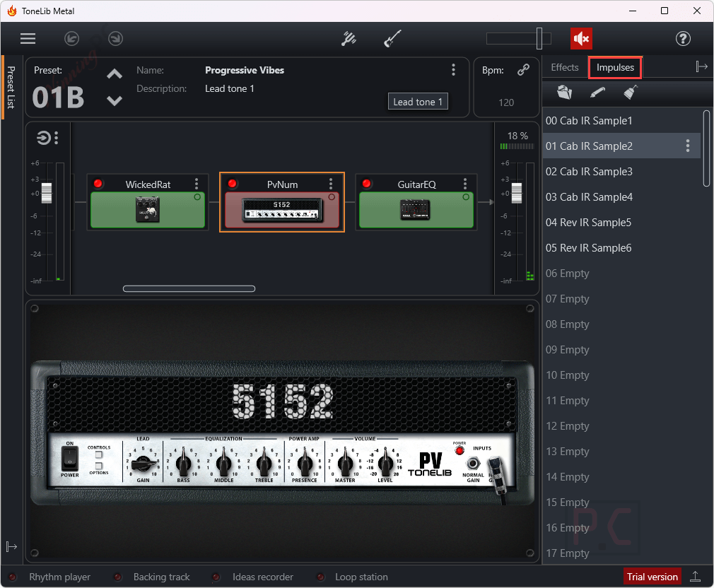Viewport: 714px width, 588px height.
Task: Click the pencil edit impulse icon
Action: [x=597, y=93]
